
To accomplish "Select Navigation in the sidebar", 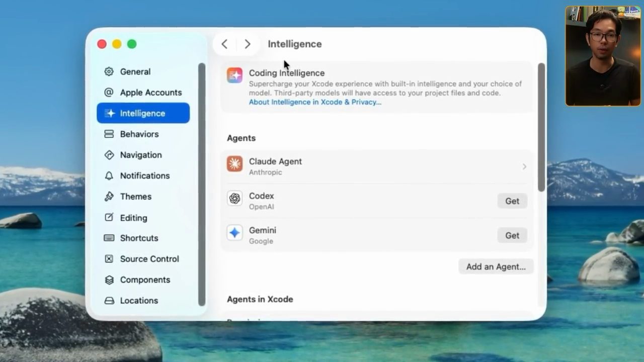I will coord(143,155).
